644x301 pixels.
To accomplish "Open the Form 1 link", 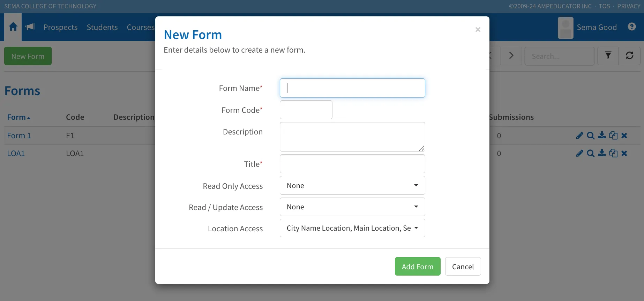I will pyautogui.click(x=19, y=136).
